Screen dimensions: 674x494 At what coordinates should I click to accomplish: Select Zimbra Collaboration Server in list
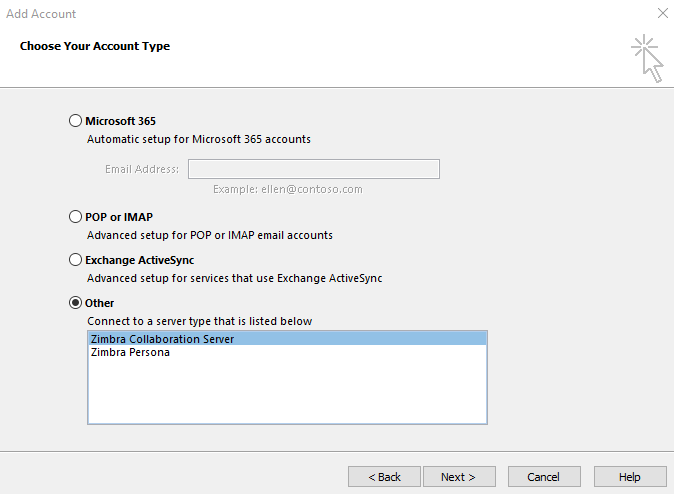coord(287,339)
